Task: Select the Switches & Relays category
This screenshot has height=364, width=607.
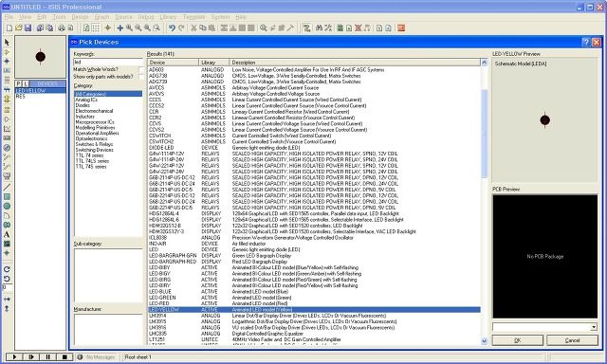Action: click(94, 144)
